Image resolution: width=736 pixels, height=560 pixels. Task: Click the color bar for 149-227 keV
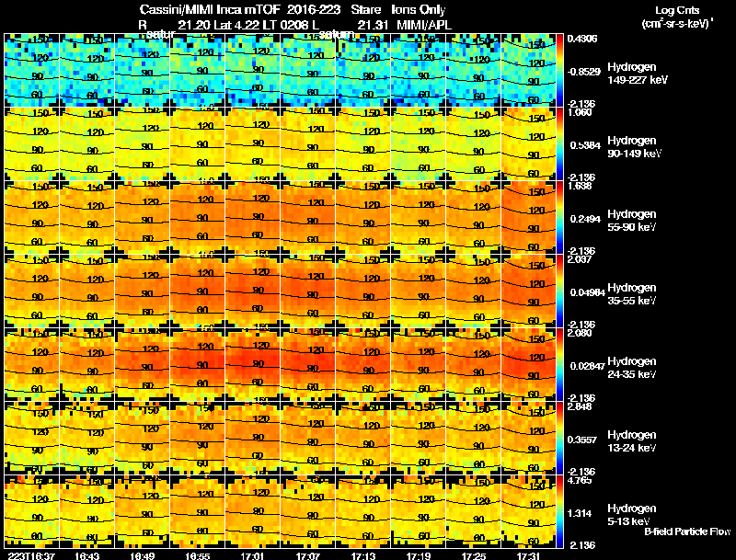[560, 70]
